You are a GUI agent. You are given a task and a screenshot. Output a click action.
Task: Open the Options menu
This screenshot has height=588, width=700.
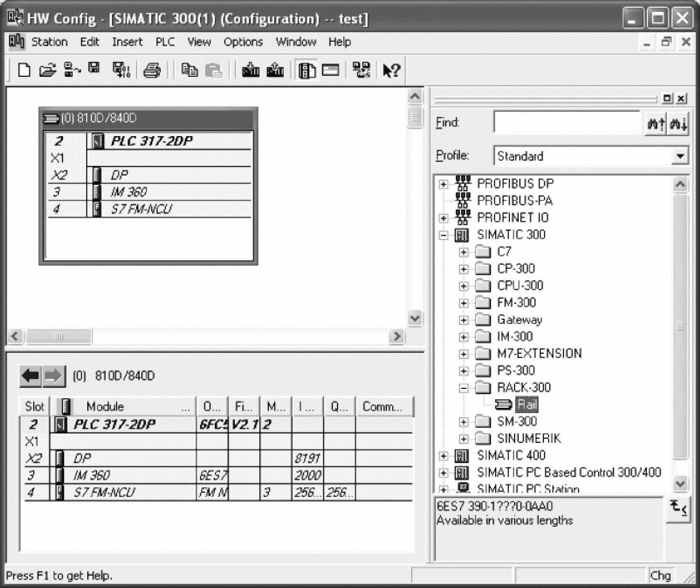tap(243, 42)
